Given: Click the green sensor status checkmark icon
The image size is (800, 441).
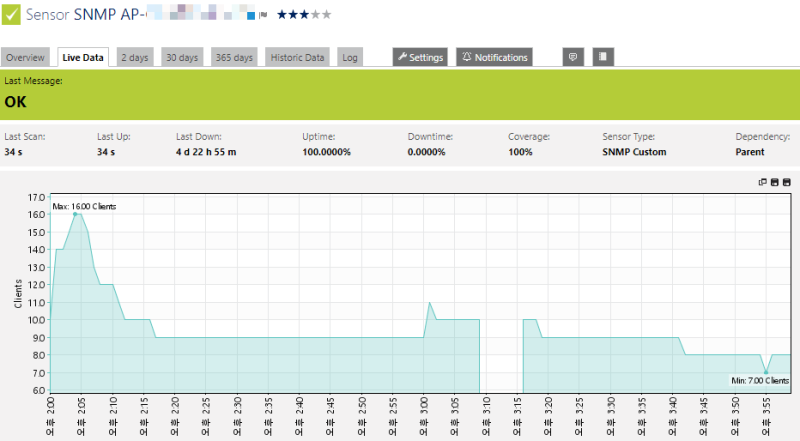Looking at the screenshot, I should point(11,14).
